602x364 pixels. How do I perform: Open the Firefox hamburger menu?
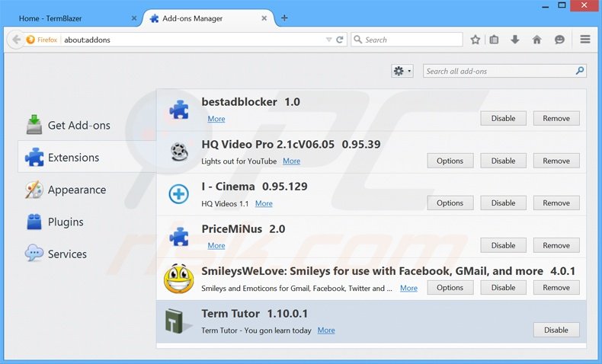[x=585, y=39]
